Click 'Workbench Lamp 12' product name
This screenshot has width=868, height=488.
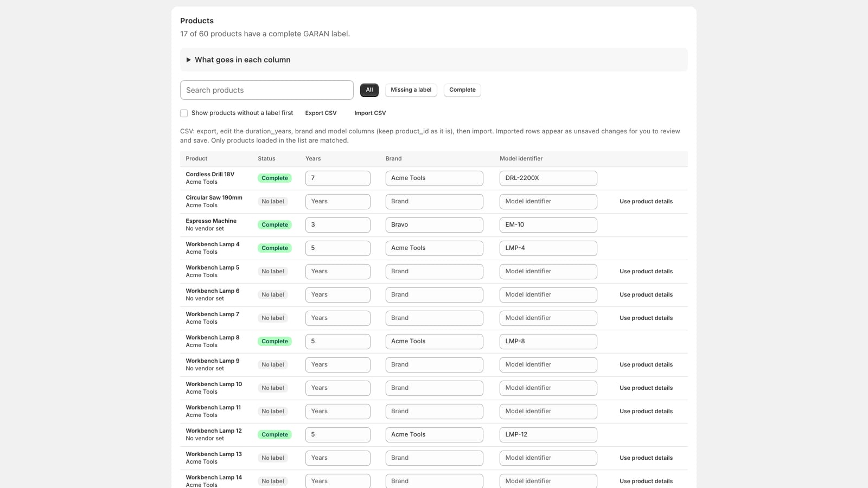click(x=214, y=431)
